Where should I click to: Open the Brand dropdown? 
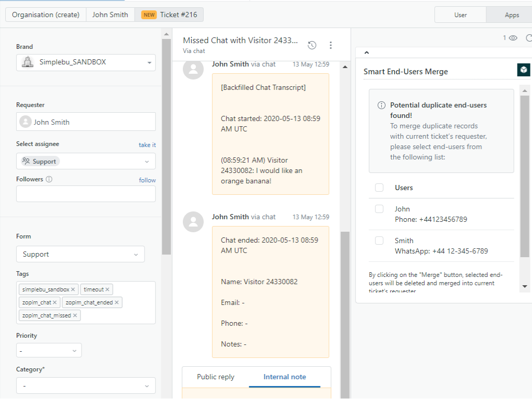point(86,62)
